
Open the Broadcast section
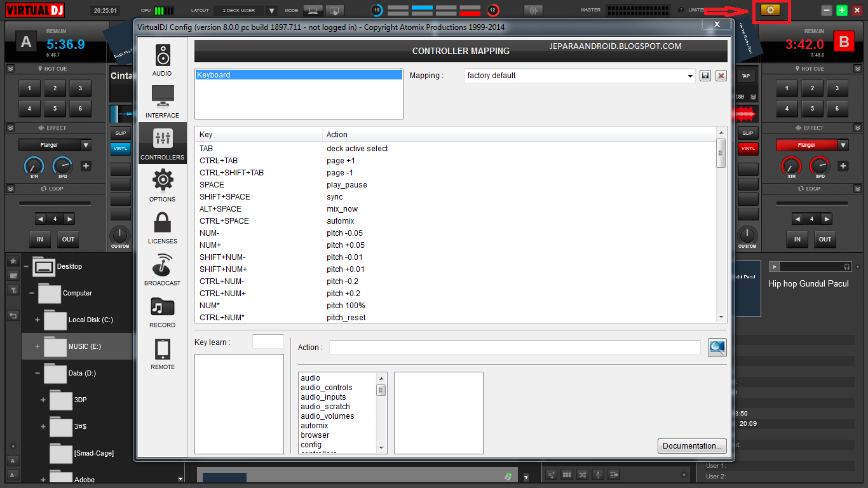[x=163, y=269]
